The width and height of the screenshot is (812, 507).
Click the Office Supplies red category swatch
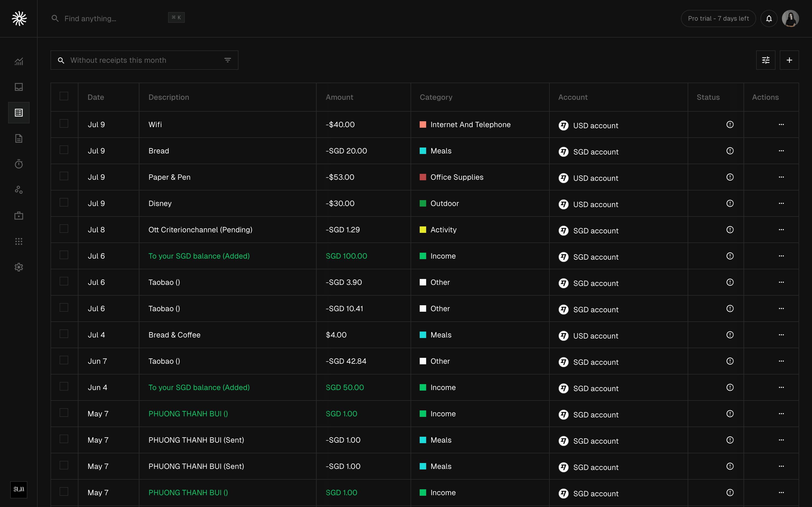[x=423, y=177]
